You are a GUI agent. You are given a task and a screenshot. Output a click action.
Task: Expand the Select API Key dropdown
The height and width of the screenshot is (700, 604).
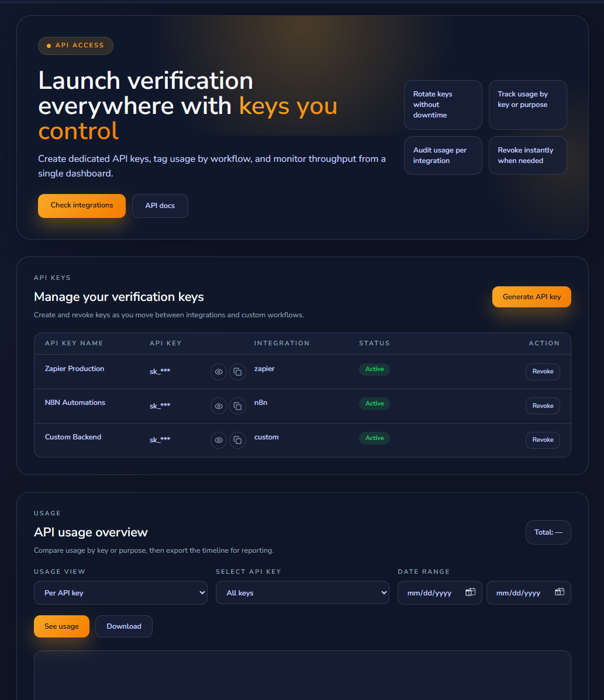(302, 592)
